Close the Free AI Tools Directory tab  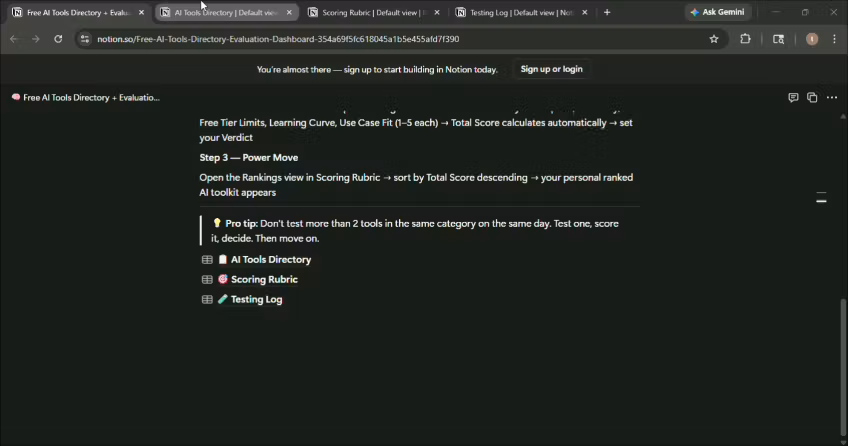click(141, 12)
